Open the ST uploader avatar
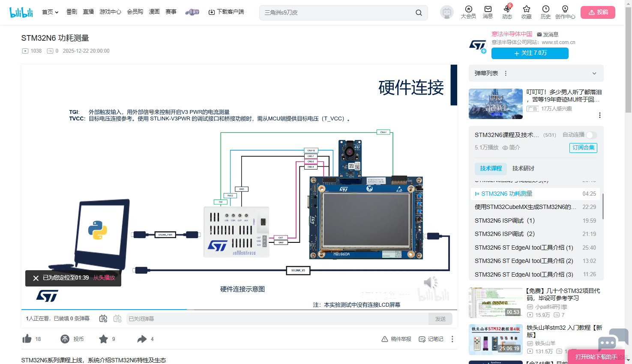The image size is (632, 364). 478,45
